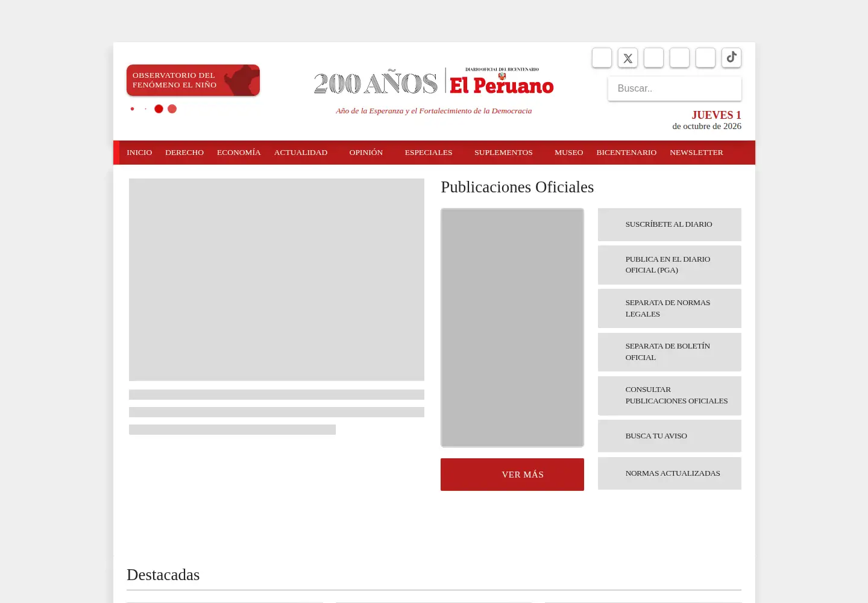Open Suscríbete al Diario link
Image resolution: width=868 pixels, height=603 pixels.
(x=670, y=224)
